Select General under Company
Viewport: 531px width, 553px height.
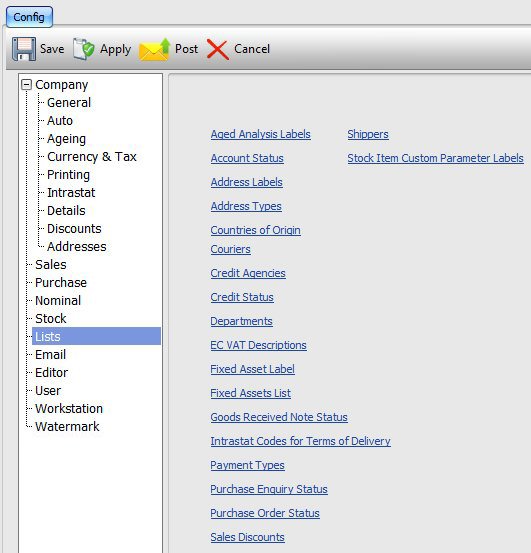tap(69, 103)
